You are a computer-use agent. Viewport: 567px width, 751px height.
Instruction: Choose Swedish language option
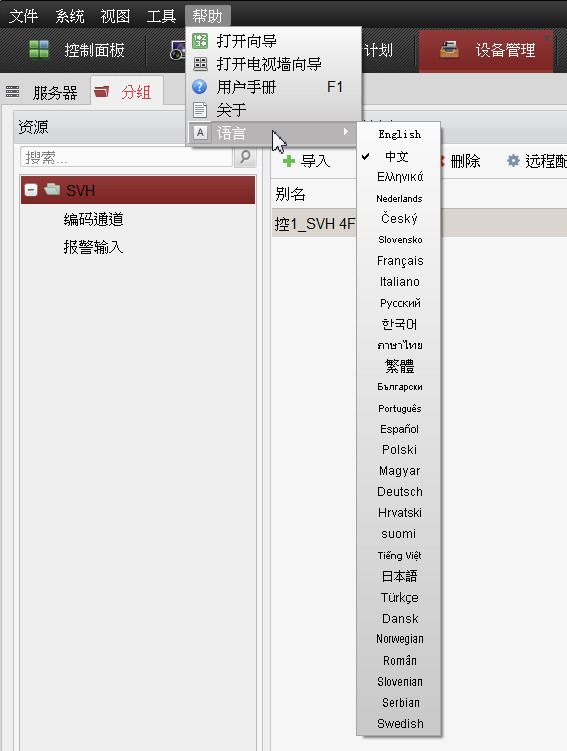398,724
